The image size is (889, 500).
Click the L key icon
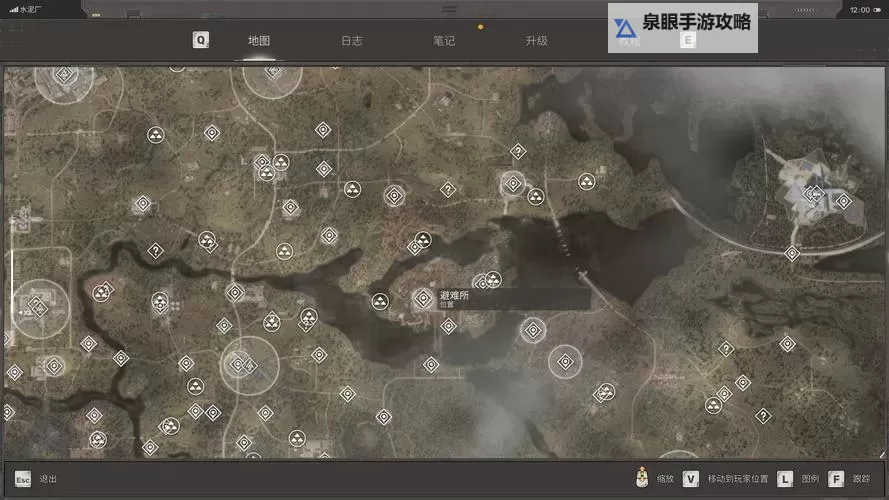click(x=785, y=480)
